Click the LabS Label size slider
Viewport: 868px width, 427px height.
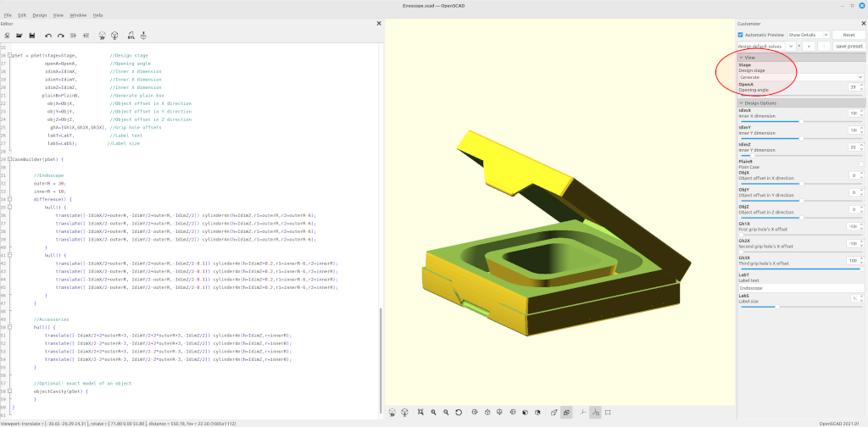(801, 306)
